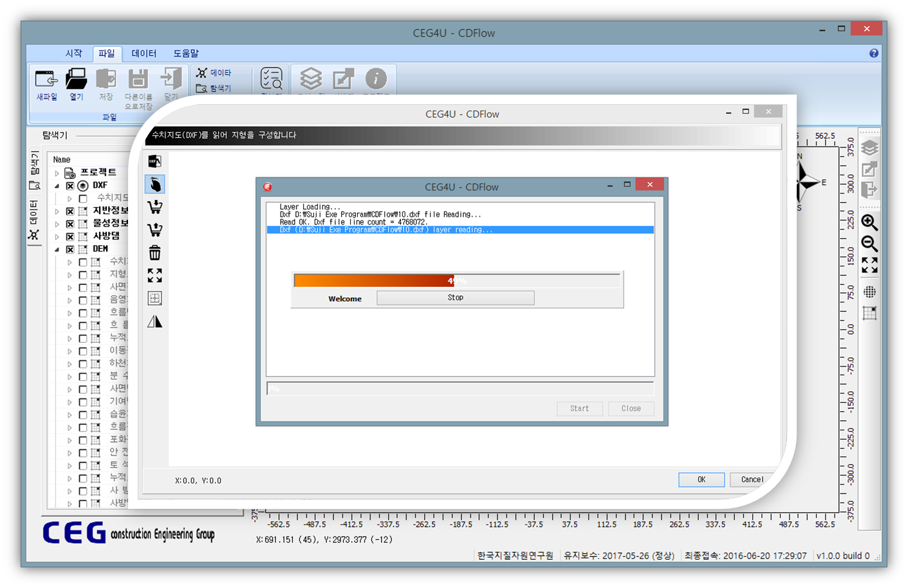Click the zoom out magnifier on the right toolbar
Screen dimensions: 908x588
869,244
